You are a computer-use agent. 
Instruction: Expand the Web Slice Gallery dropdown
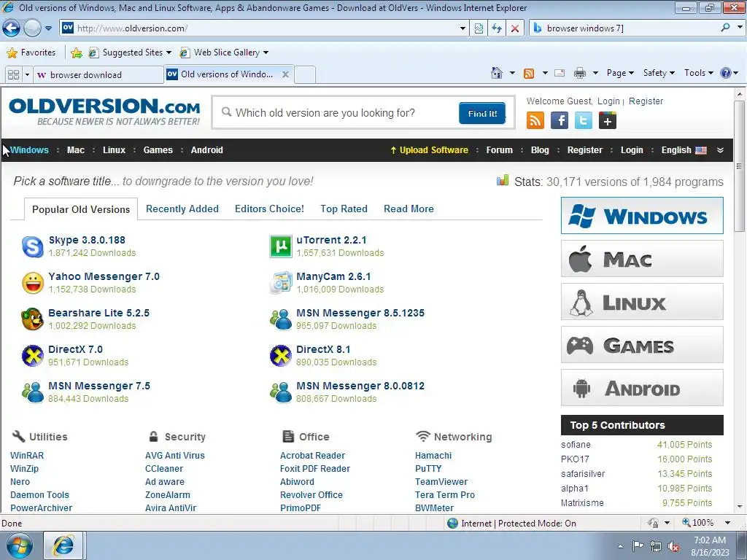click(266, 52)
